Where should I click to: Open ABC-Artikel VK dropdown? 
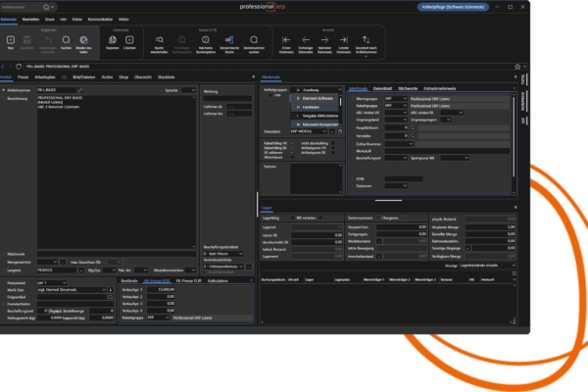[396, 113]
